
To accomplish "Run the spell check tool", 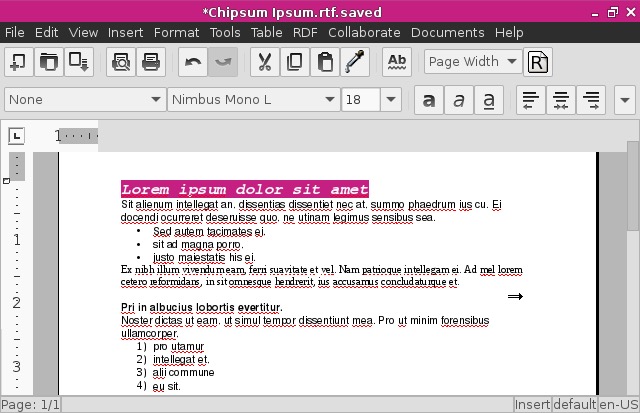I will tap(397, 61).
